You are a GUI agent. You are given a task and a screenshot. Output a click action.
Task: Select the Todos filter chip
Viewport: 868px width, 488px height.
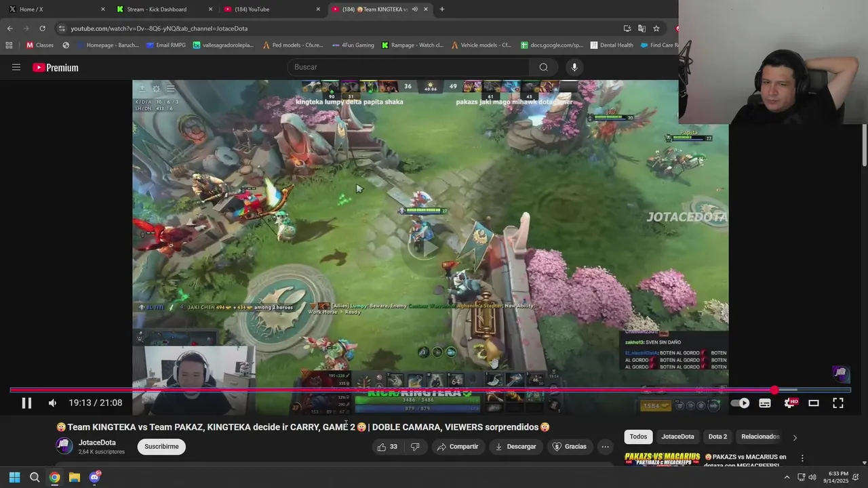(x=638, y=436)
